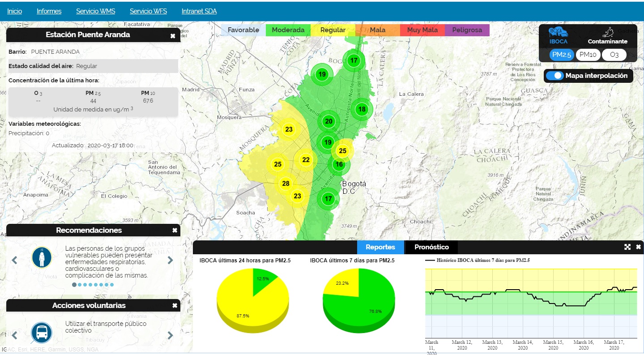Select the PM10 pollutant option

tap(588, 55)
